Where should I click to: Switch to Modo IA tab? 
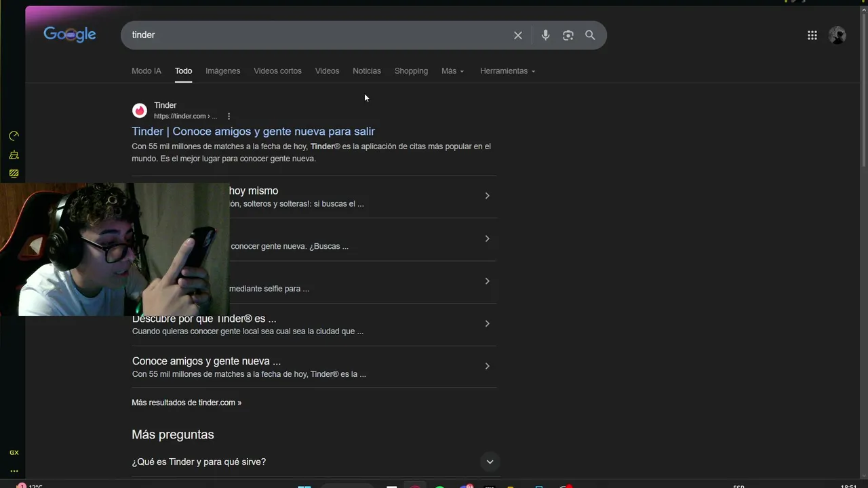[x=146, y=71]
